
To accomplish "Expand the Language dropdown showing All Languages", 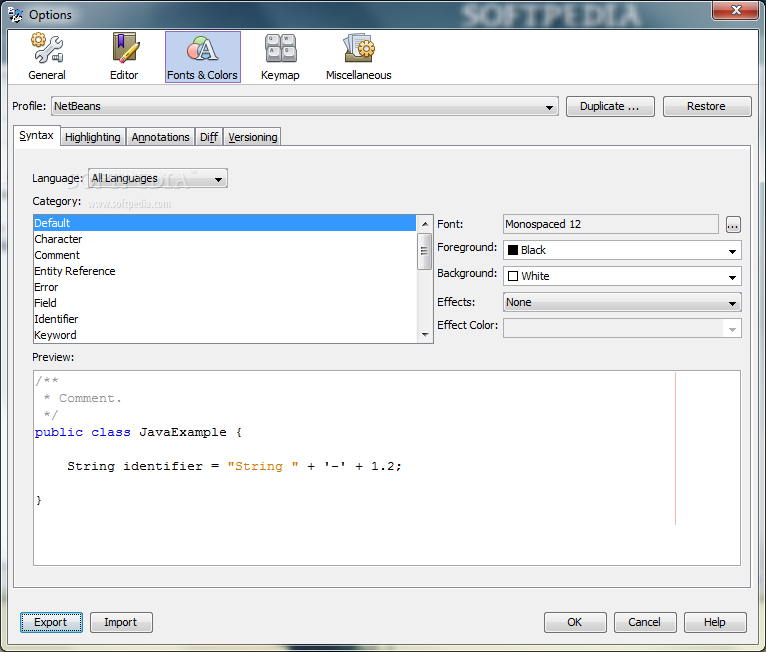I will tap(158, 178).
